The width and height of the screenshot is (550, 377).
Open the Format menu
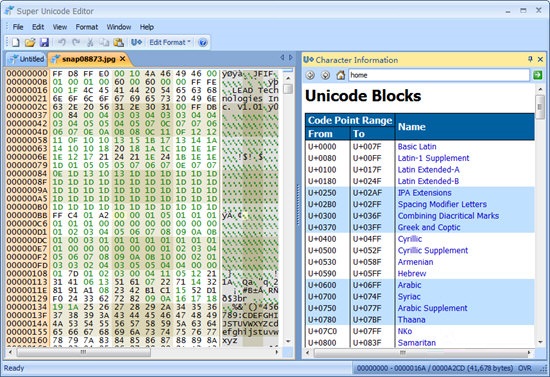pos(87,27)
